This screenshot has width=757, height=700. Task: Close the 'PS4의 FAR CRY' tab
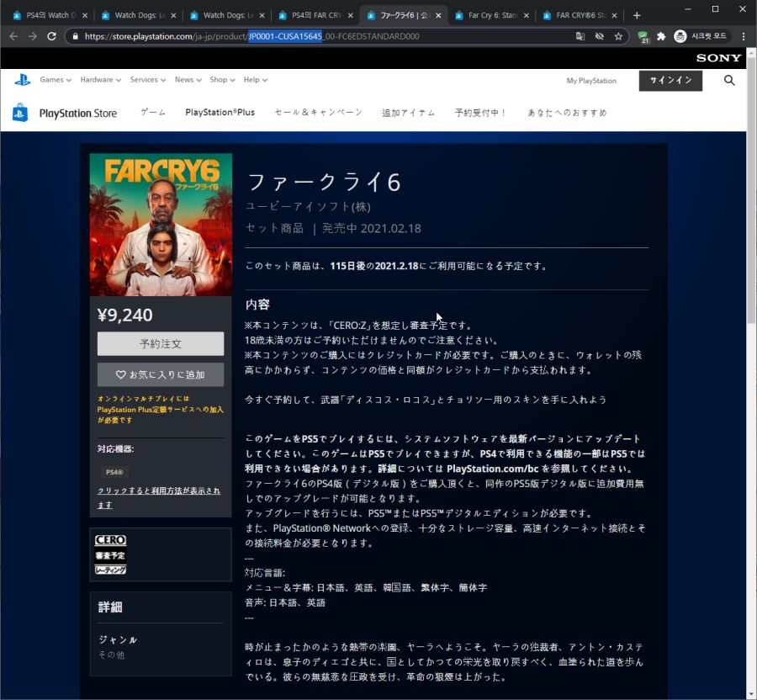coord(351,15)
